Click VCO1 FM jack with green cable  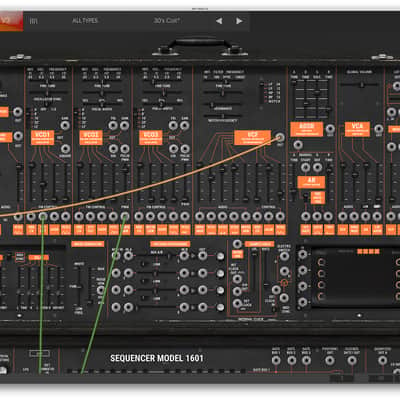coord(43,217)
